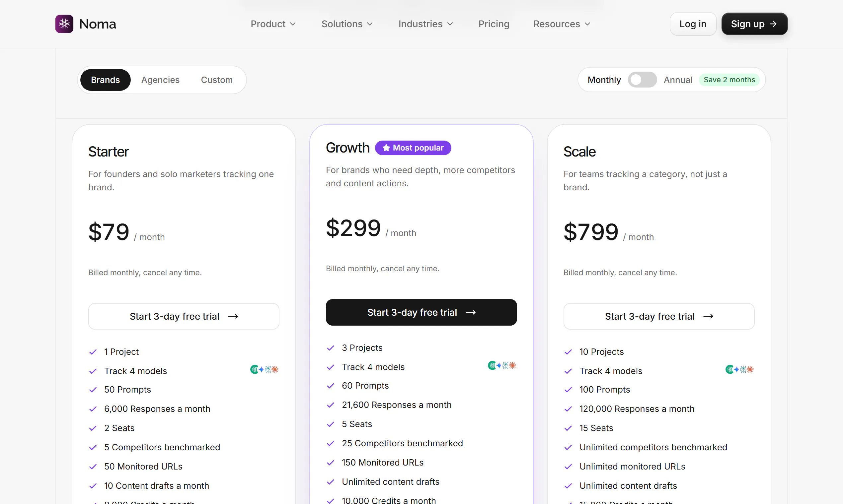Click the checkmark beside 3 Projects
843x504 pixels.
331,348
